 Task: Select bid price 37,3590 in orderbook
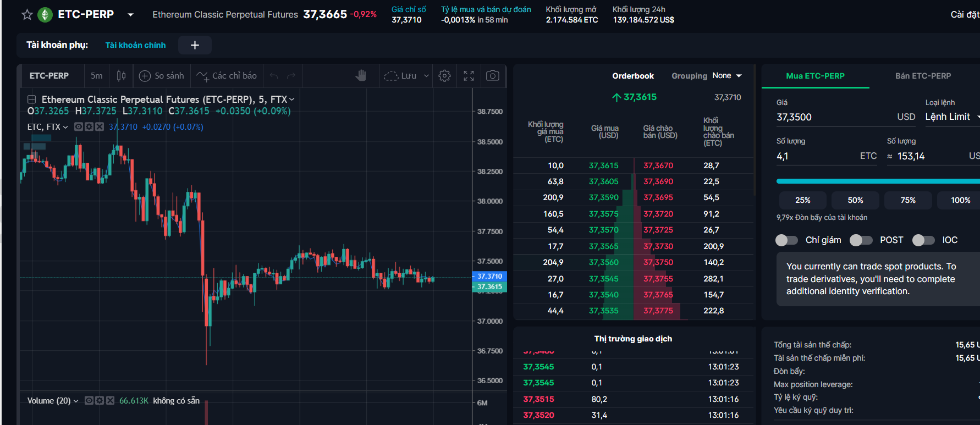pos(603,197)
